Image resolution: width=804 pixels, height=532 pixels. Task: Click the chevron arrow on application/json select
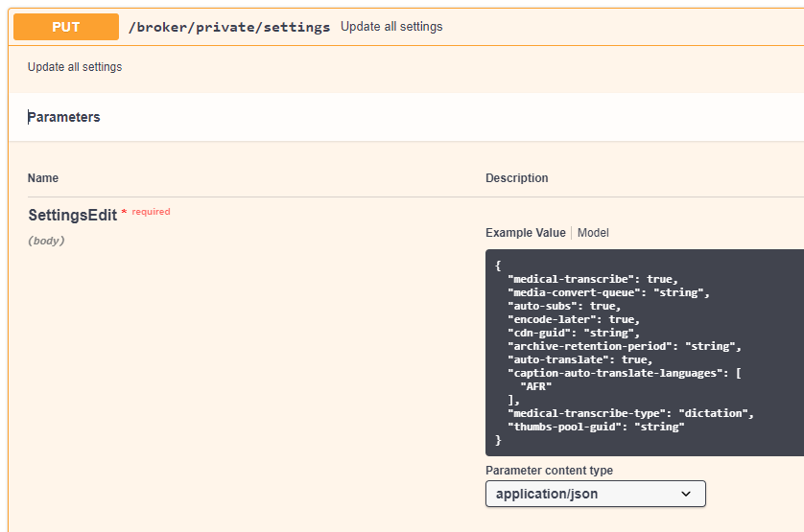click(686, 494)
